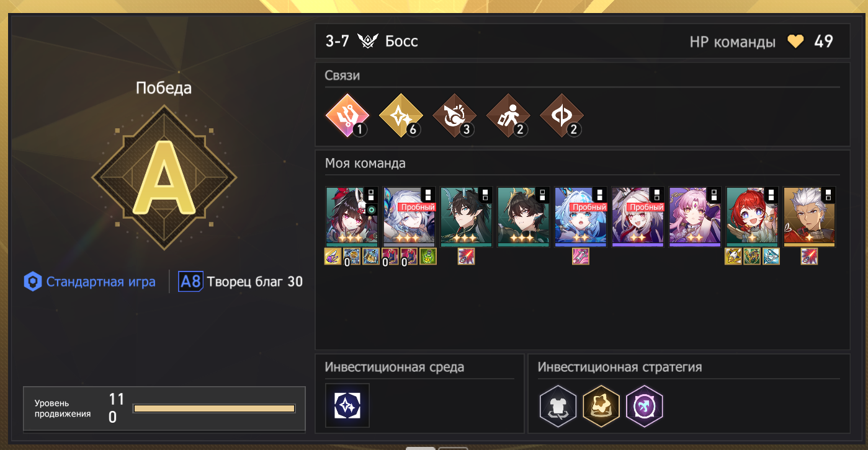Select the purple investment strategy hexagon

click(645, 406)
